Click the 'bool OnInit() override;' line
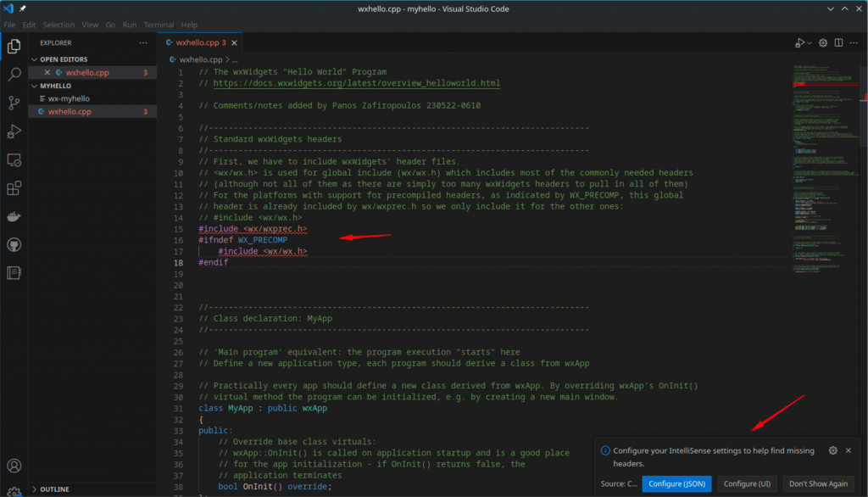This screenshot has width=868, height=497. (275, 487)
